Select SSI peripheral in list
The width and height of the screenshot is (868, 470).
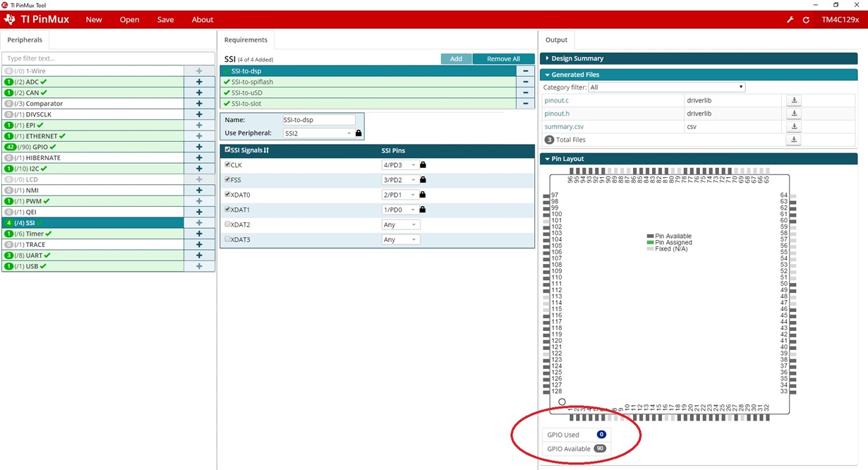[92, 223]
